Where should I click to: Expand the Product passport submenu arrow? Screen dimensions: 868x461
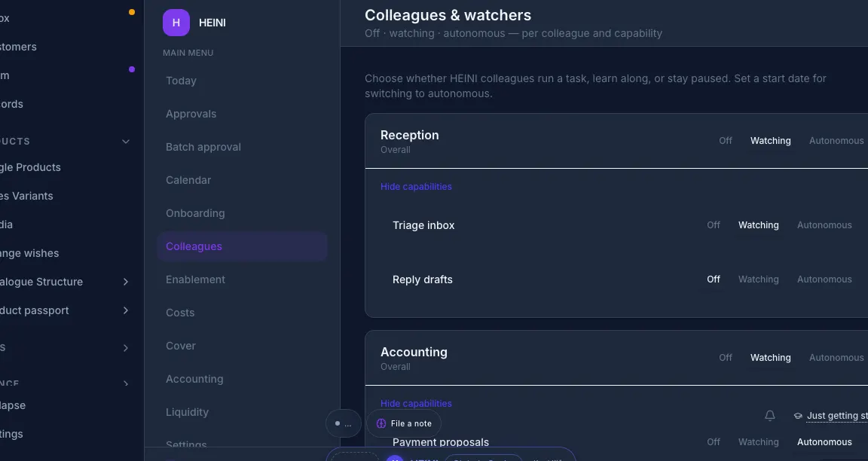tap(126, 310)
